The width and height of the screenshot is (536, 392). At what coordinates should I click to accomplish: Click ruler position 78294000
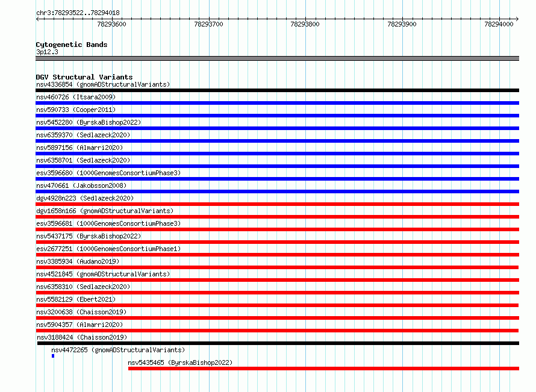(x=499, y=24)
